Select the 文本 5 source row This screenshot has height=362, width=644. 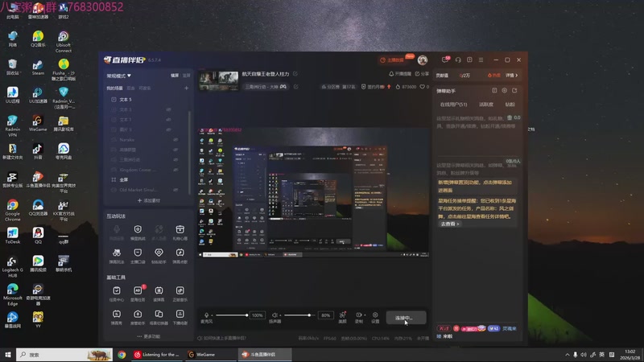point(148,99)
